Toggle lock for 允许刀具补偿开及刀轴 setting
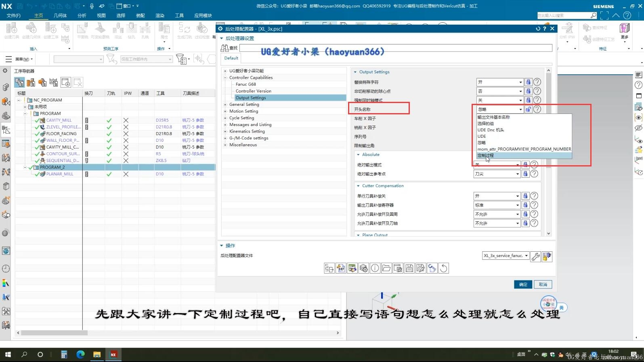 click(x=525, y=223)
